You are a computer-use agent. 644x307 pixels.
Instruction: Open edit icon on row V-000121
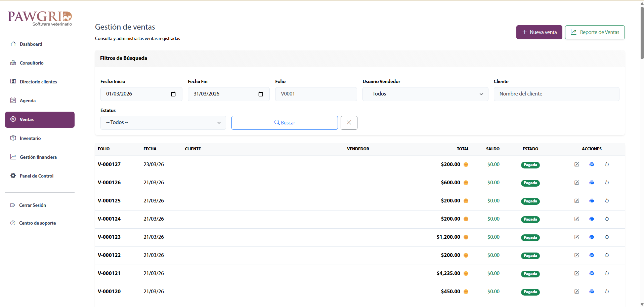[x=576, y=273]
